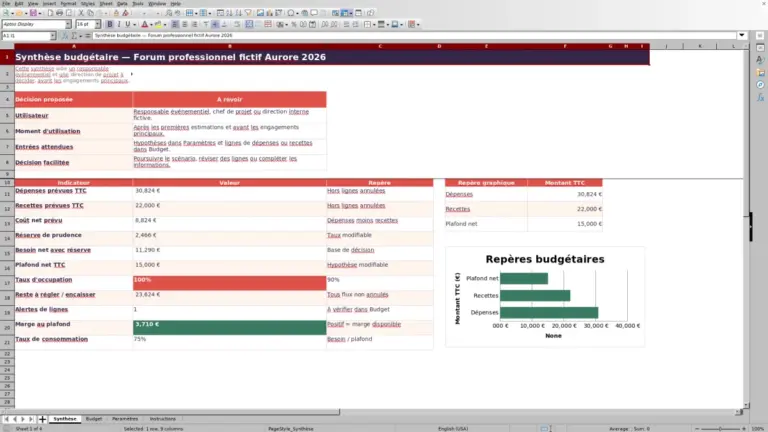Open the sidebar Styles icon
The image size is (768, 432).
click(760, 60)
